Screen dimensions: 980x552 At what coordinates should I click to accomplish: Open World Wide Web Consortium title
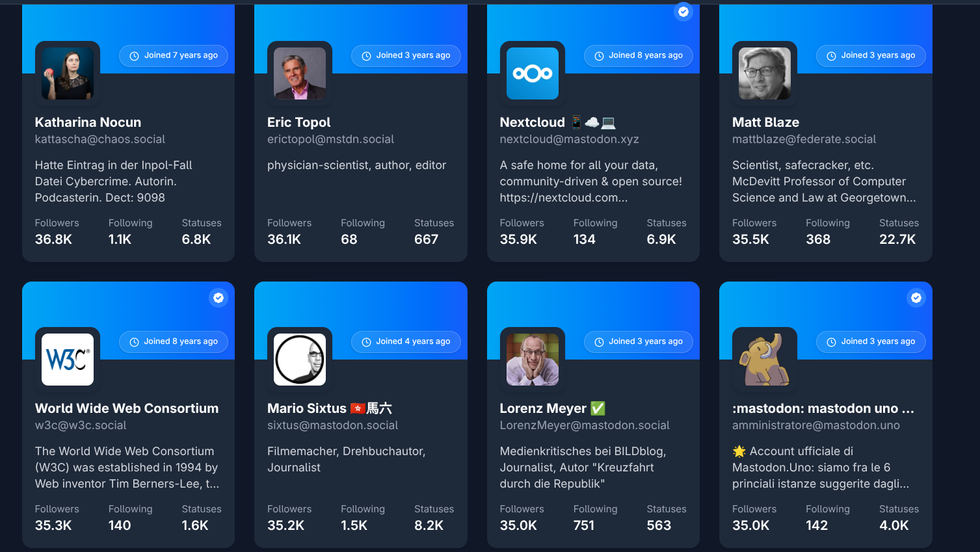pos(127,408)
